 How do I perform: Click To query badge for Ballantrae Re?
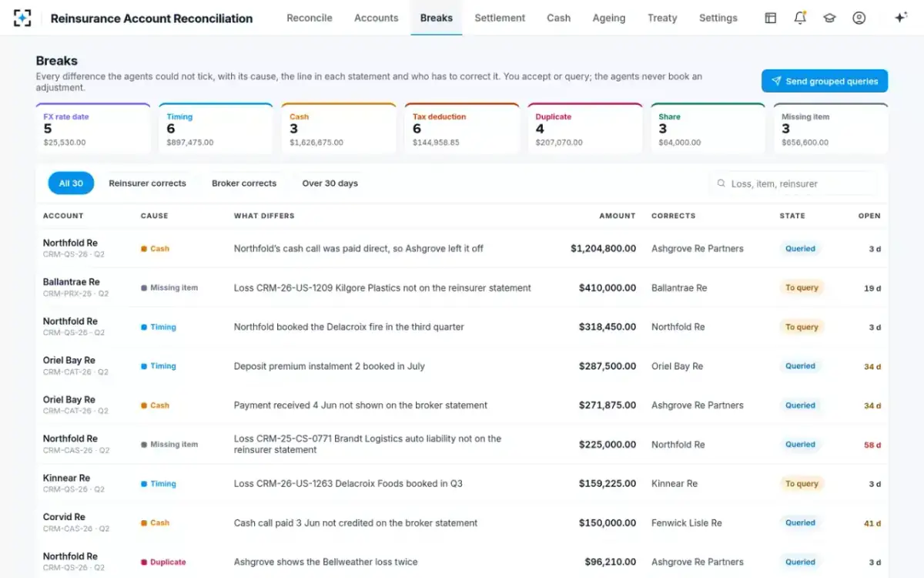click(x=802, y=287)
